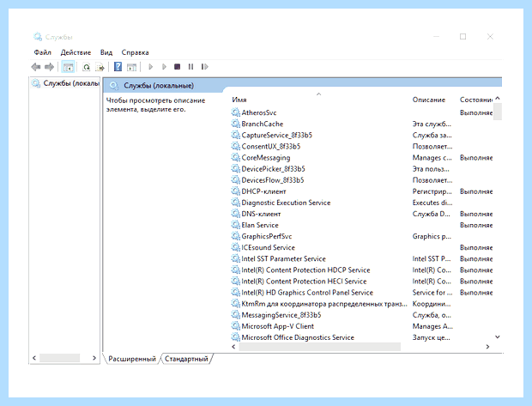Click the services list horizontal scrollbar thumb
The height and width of the screenshot is (406, 532).
coord(319,347)
